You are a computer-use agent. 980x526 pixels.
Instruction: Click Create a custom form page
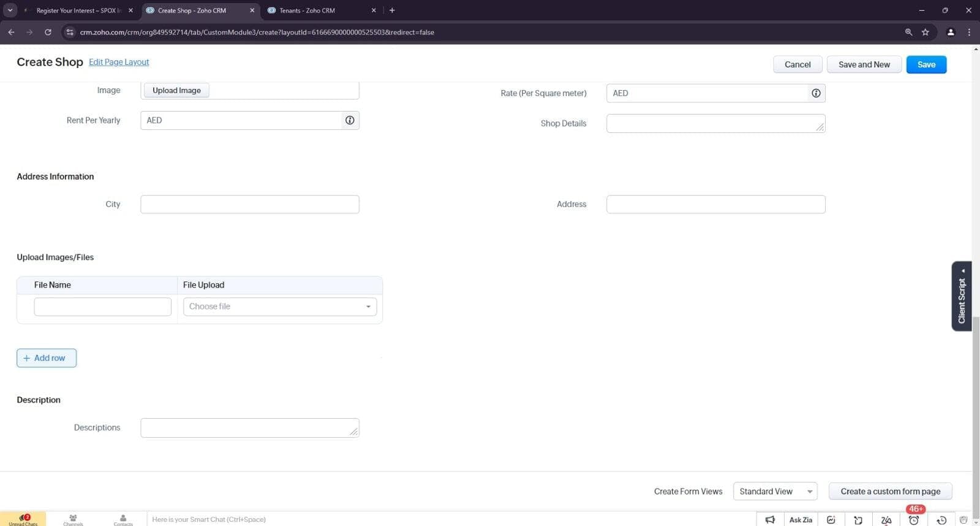point(890,492)
